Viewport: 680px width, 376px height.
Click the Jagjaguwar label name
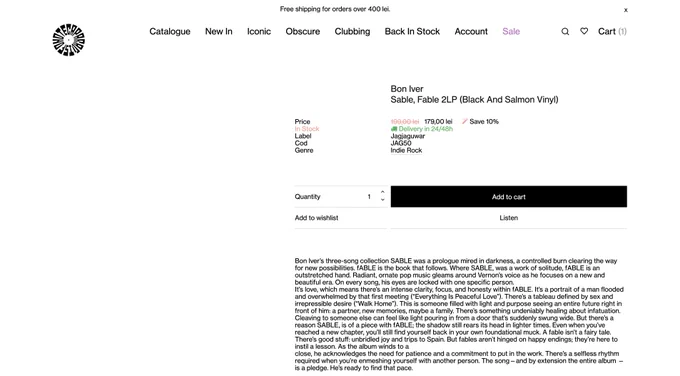click(408, 136)
